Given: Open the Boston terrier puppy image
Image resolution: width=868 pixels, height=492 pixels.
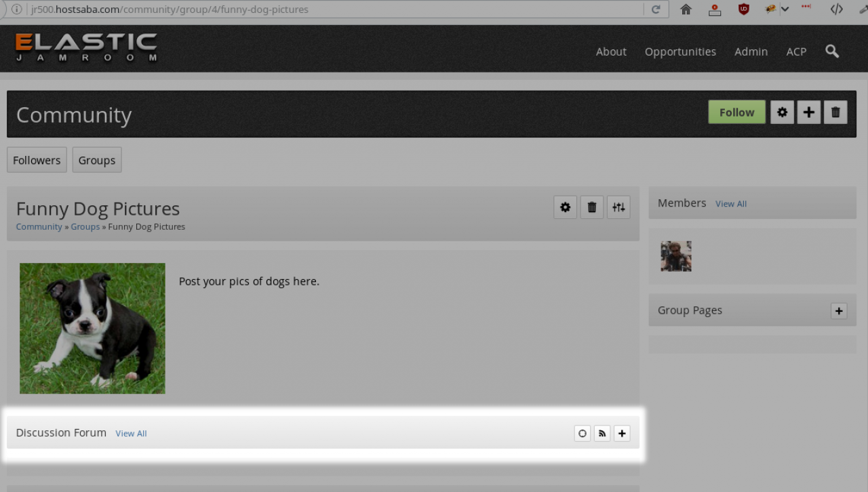Looking at the screenshot, I should [92, 328].
